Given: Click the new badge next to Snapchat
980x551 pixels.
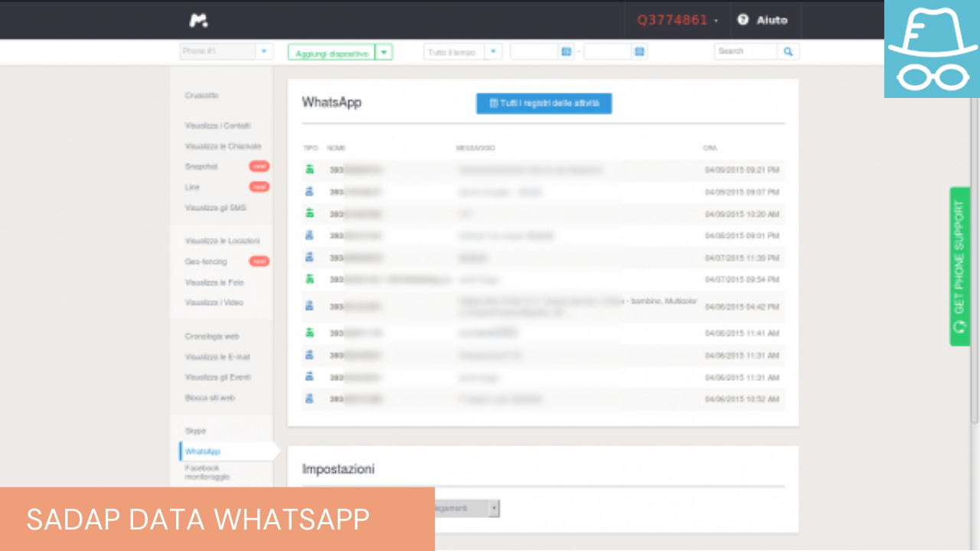Looking at the screenshot, I should click(260, 166).
